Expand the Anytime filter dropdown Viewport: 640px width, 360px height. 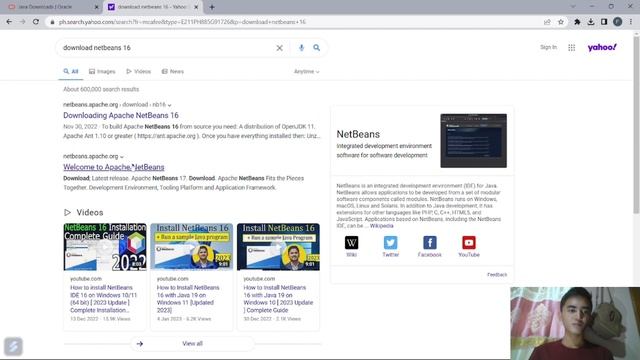click(307, 71)
